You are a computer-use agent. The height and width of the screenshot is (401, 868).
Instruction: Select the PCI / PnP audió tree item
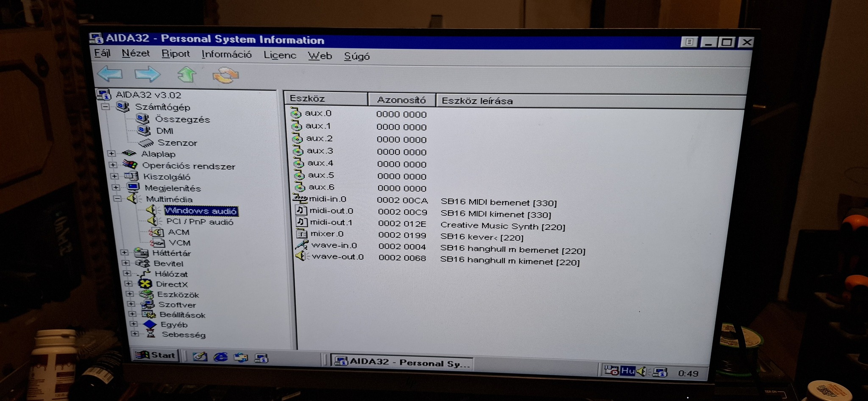(x=200, y=222)
